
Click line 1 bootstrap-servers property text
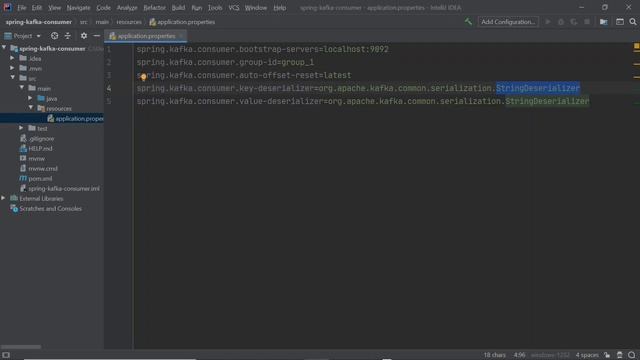coord(262,49)
